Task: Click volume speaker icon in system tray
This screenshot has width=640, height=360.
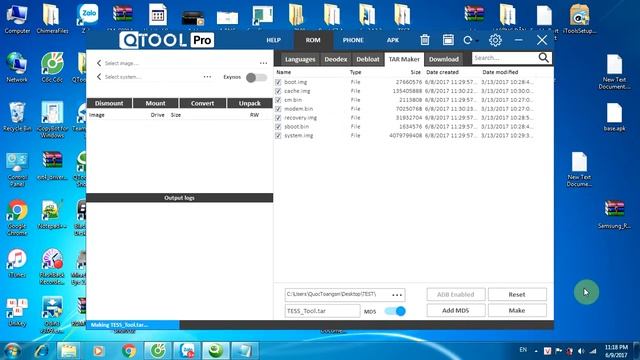Action: [581, 351]
